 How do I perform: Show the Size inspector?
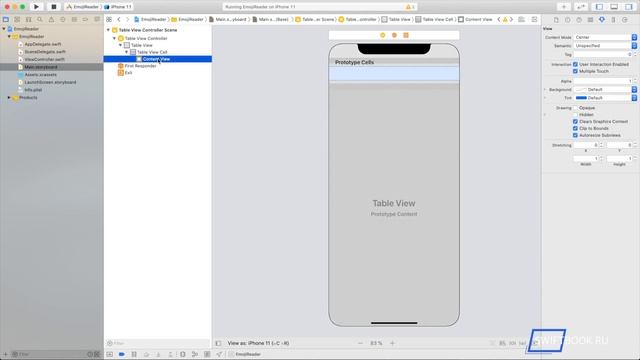point(613,20)
